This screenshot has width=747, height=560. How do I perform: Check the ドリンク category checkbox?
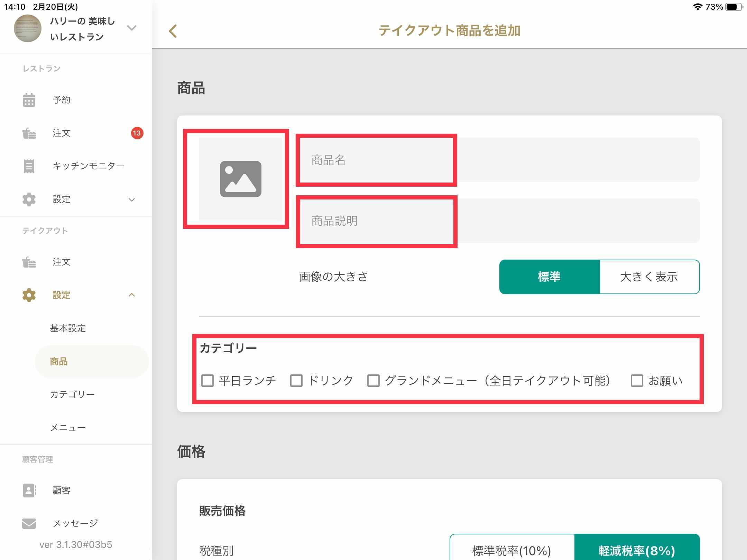click(x=296, y=381)
